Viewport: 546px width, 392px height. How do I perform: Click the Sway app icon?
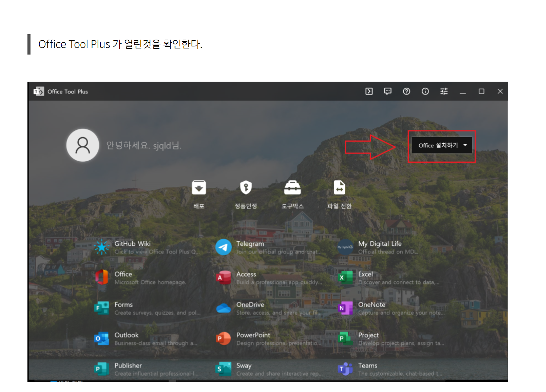tap(224, 369)
